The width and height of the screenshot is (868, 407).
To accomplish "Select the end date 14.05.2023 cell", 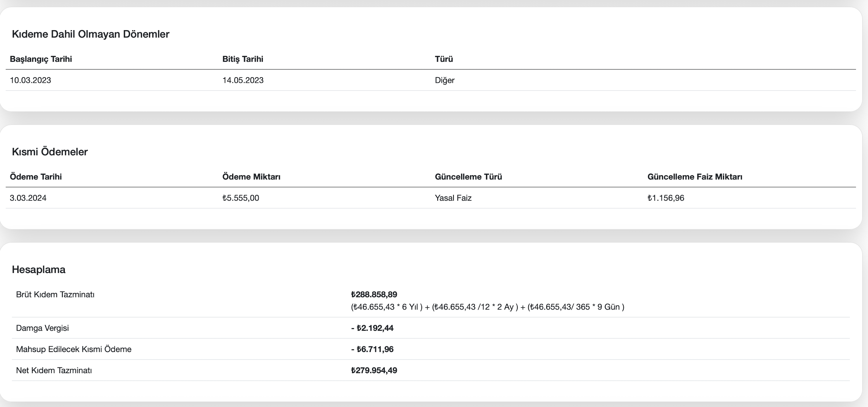I will coord(243,80).
